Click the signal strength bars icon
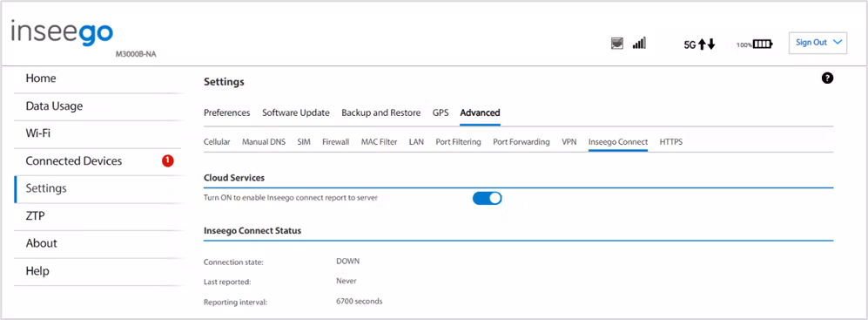868x320 pixels. tap(639, 44)
